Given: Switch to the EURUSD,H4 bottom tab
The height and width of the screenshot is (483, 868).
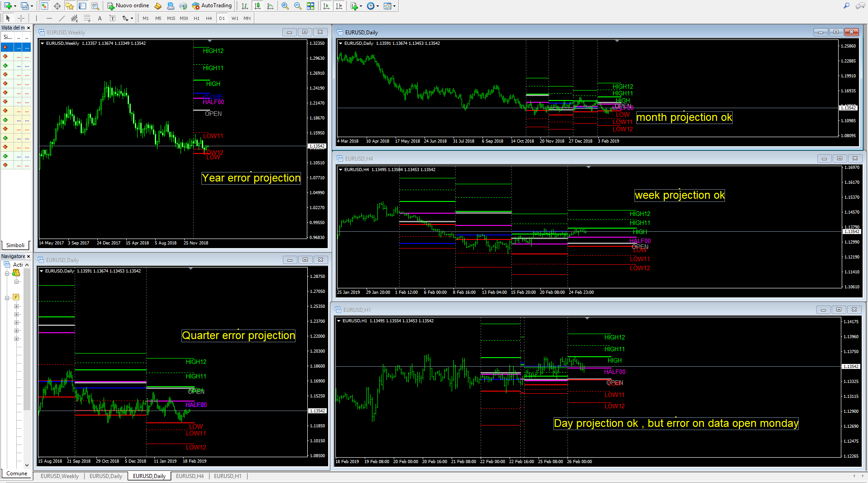Looking at the screenshot, I should coord(190,476).
